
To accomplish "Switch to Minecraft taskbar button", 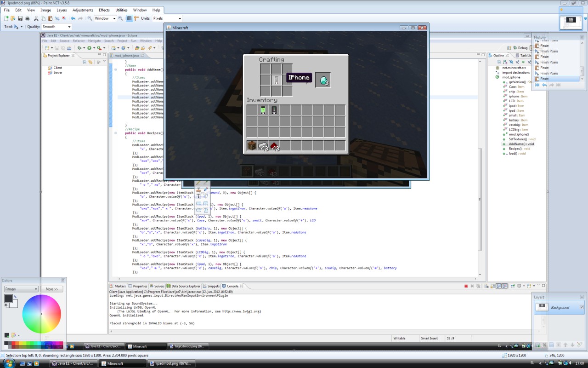I will click(123, 363).
